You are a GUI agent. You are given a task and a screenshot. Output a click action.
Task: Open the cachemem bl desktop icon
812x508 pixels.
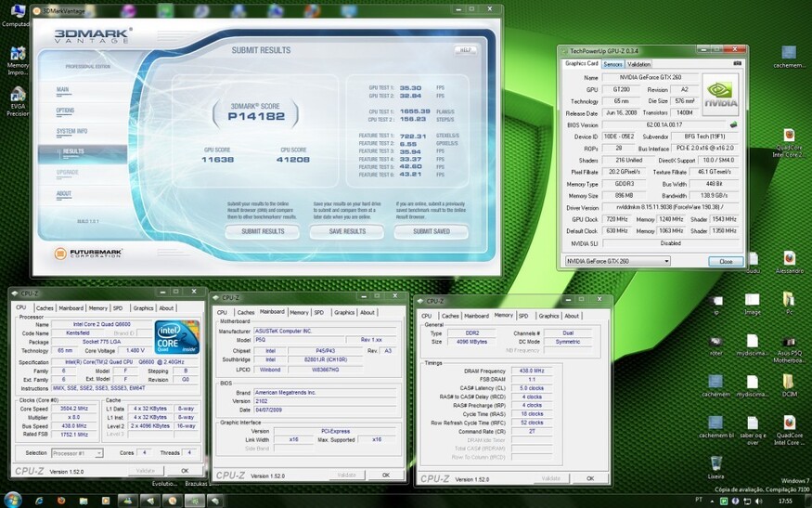pyautogui.click(x=716, y=427)
